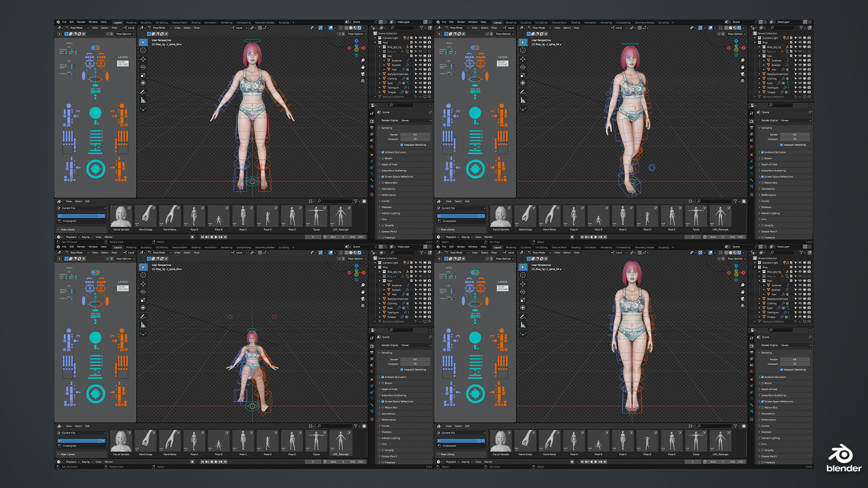Select the Rotate tool in top-left window's viewport
This screenshot has height=488, width=868.
pyautogui.click(x=143, y=67)
